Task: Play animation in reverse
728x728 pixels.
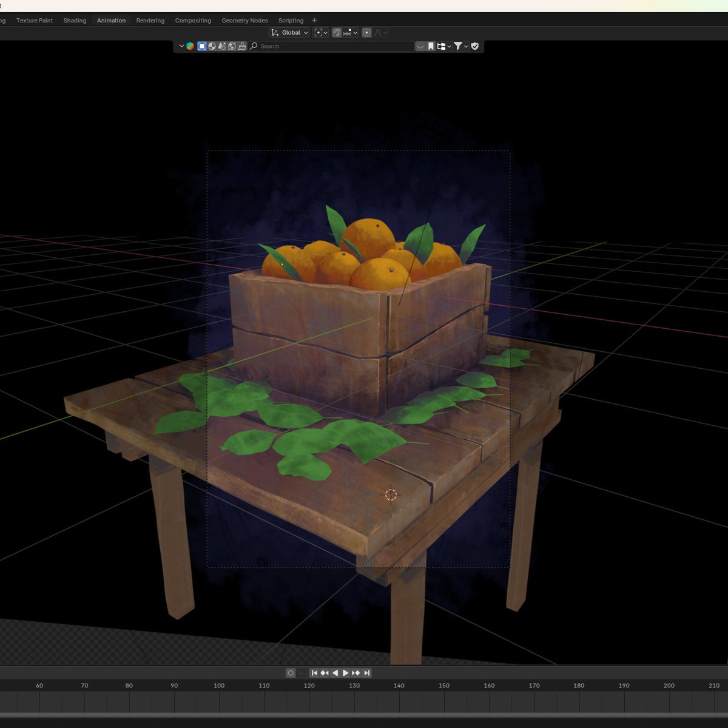Action: (335, 673)
